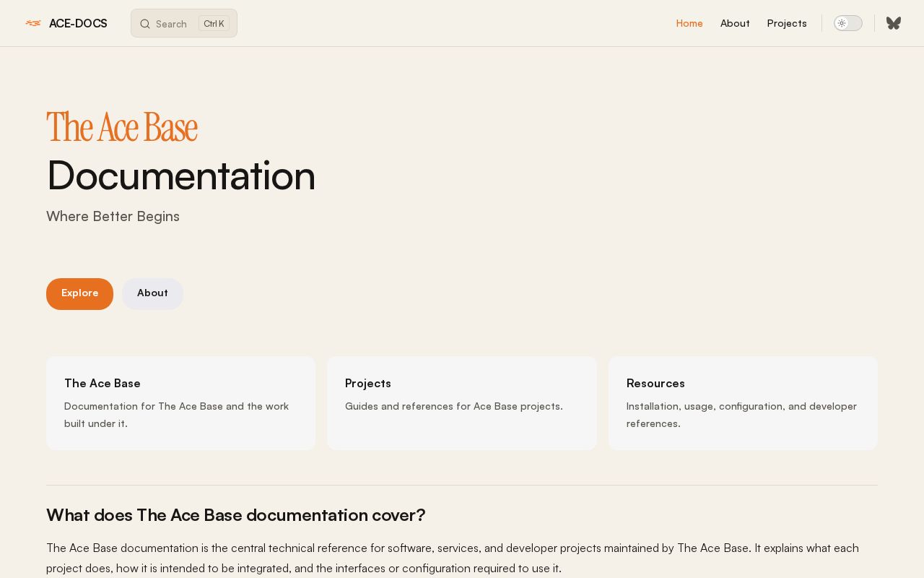
Task: Open the Home nav item
Action: [x=689, y=23]
